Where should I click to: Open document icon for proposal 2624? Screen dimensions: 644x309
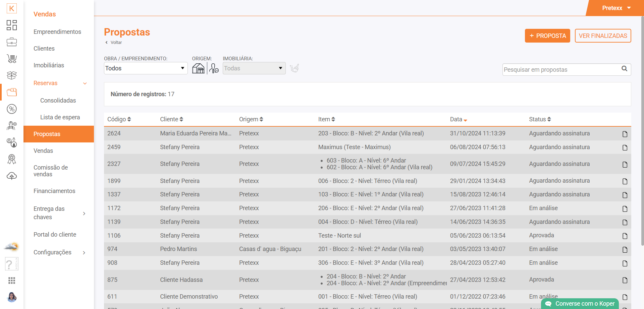click(x=625, y=134)
